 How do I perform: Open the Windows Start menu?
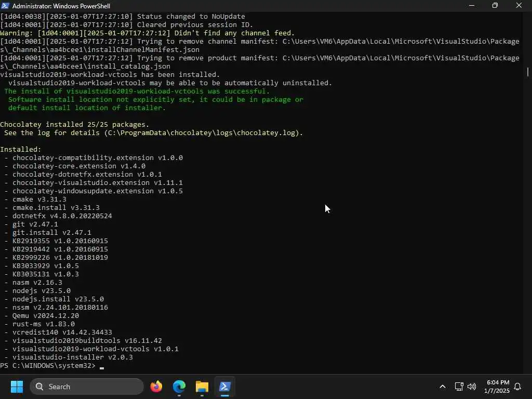coord(17,387)
